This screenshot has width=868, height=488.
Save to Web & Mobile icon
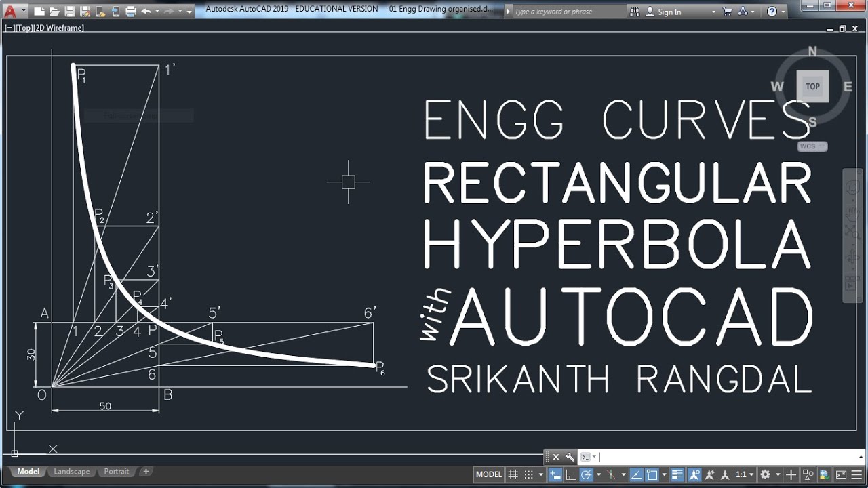(116, 12)
